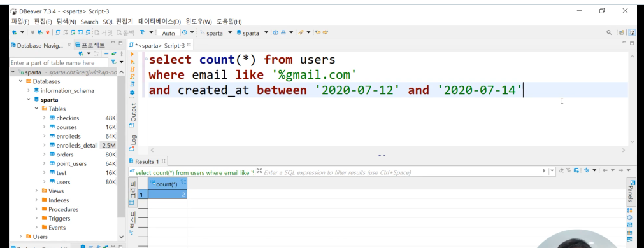Click the table name filter input field
The width and height of the screenshot is (644, 248).
(x=59, y=63)
